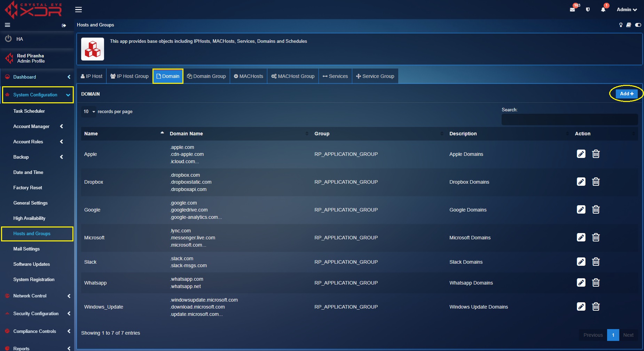Delete the Google domain entry
The width and height of the screenshot is (644, 351).
[596, 209]
